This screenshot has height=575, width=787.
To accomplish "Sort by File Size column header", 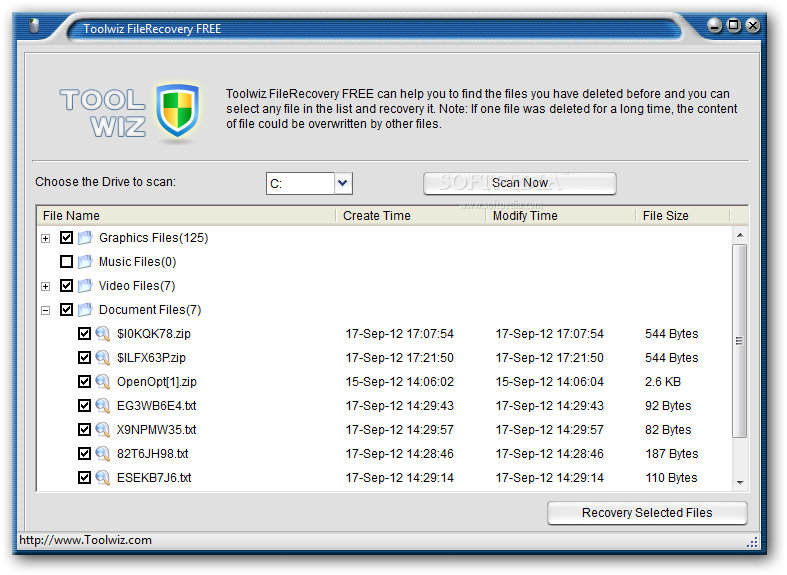I will [683, 216].
